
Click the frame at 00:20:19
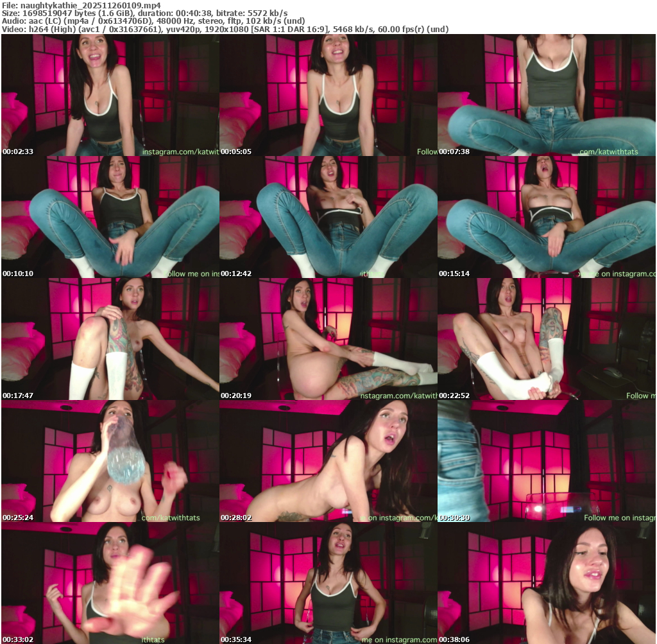pyautogui.click(x=328, y=339)
